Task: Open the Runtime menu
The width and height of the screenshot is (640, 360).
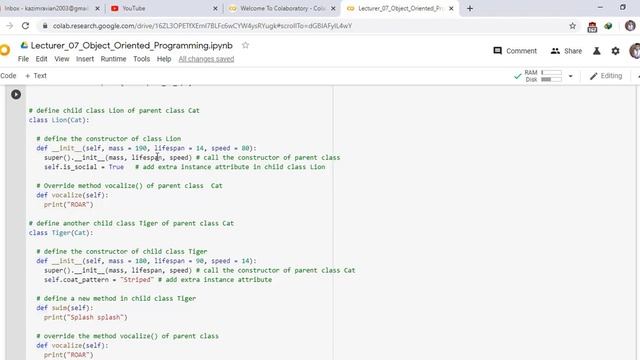Action: pyautogui.click(x=113, y=59)
